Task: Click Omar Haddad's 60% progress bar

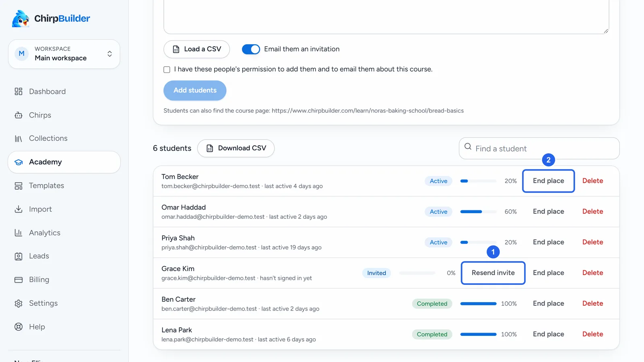Action: (478, 212)
